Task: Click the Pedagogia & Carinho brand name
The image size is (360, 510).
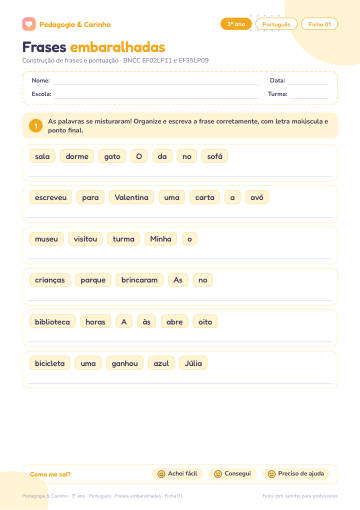Action: point(75,24)
